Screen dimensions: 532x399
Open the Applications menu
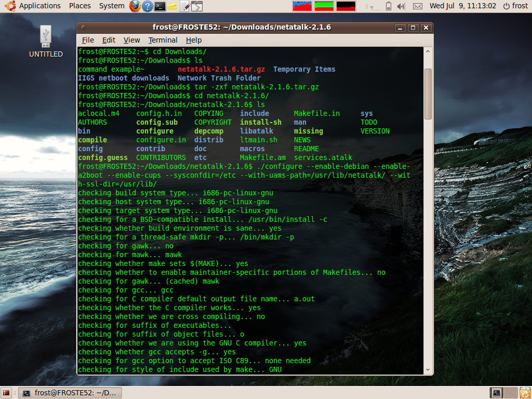34,6
